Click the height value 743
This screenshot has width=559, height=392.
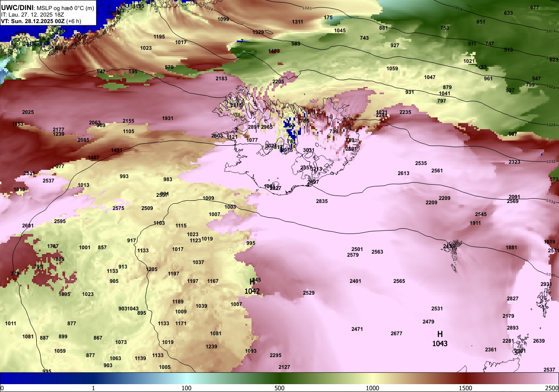tap(364, 38)
